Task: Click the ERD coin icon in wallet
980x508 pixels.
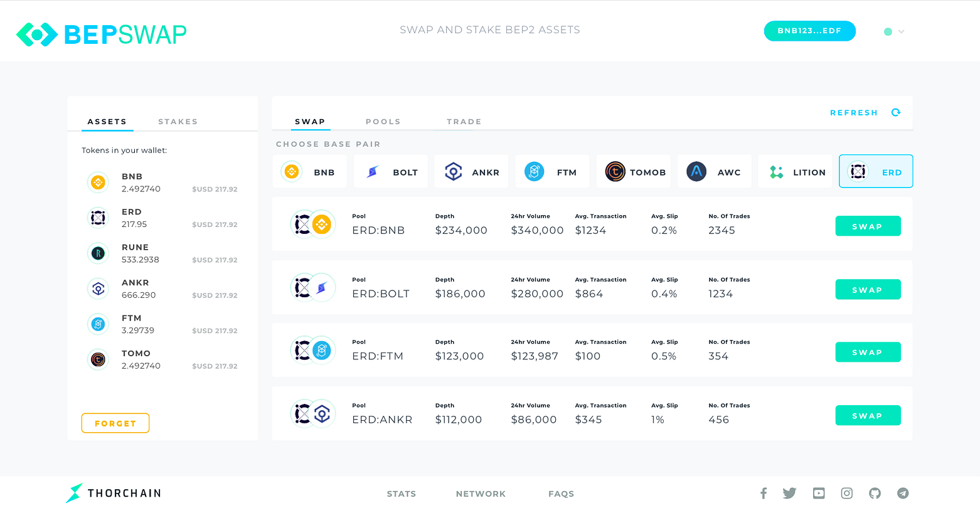Action: (x=98, y=218)
